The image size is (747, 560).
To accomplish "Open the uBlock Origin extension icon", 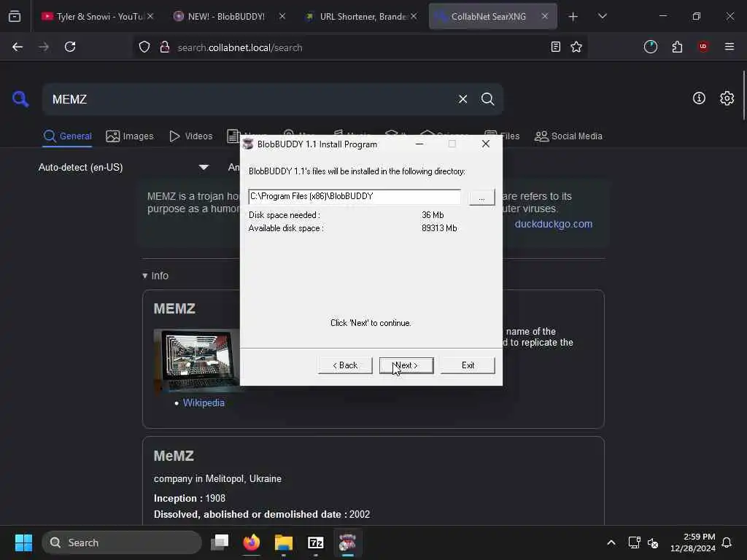I will pyautogui.click(x=703, y=47).
